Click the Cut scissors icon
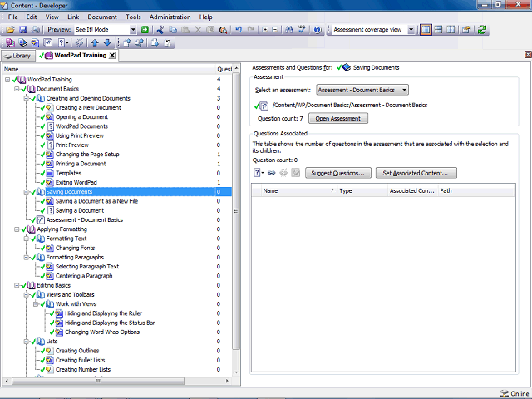 [160, 30]
